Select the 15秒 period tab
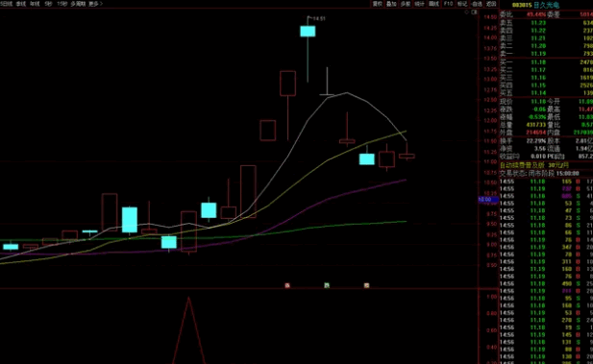593x364 pixels. (62, 4)
